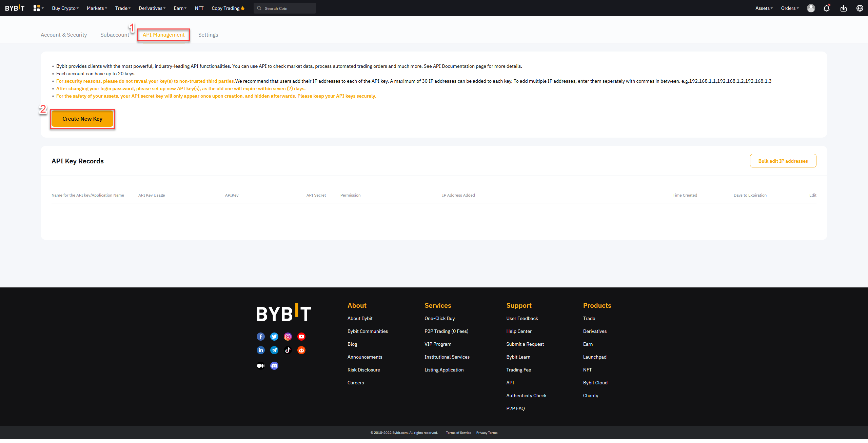Expand the Orders dropdown

[789, 8]
